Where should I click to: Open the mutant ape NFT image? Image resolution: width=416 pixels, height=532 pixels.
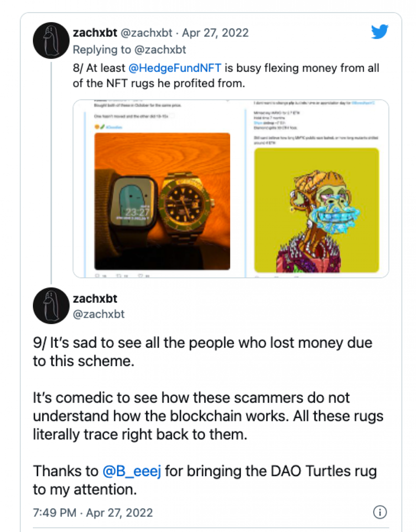point(317,210)
